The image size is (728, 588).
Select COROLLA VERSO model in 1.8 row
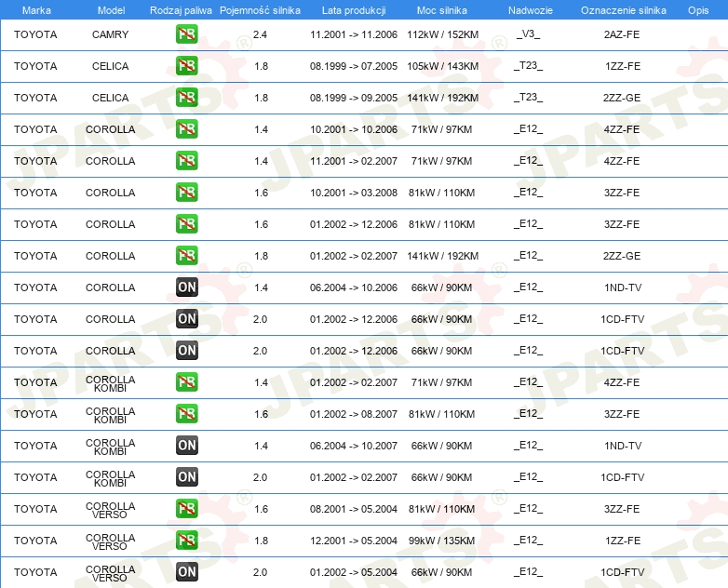click(x=110, y=541)
